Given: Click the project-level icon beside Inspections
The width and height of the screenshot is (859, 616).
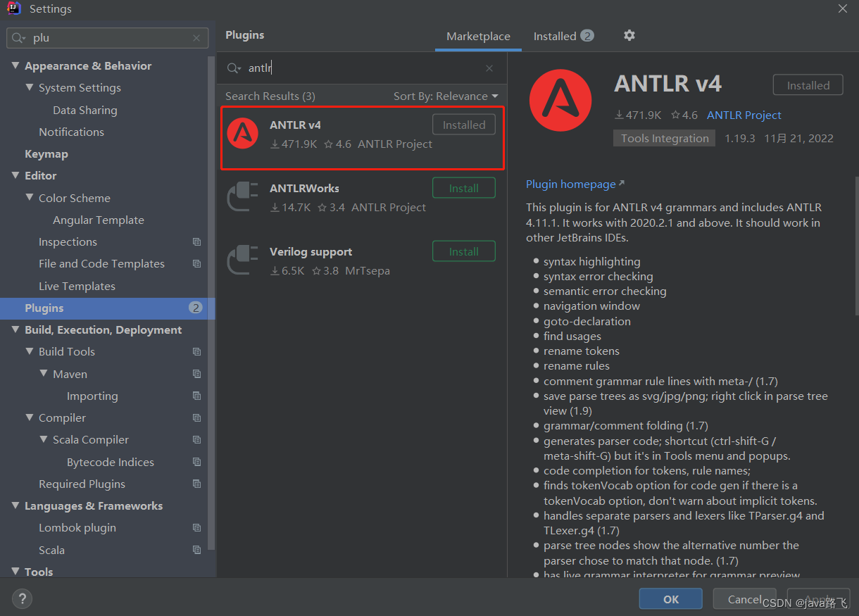Looking at the screenshot, I should [x=196, y=242].
